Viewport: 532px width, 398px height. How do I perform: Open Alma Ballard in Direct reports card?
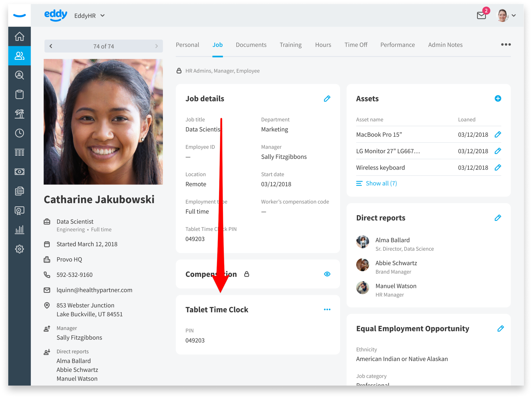point(392,240)
